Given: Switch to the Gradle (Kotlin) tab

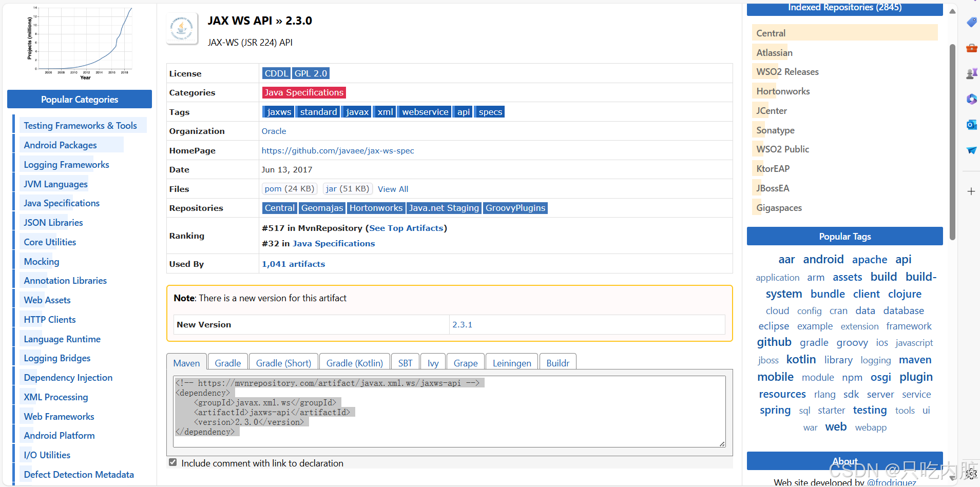Looking at the screenshot, I should tap(355, 363).
